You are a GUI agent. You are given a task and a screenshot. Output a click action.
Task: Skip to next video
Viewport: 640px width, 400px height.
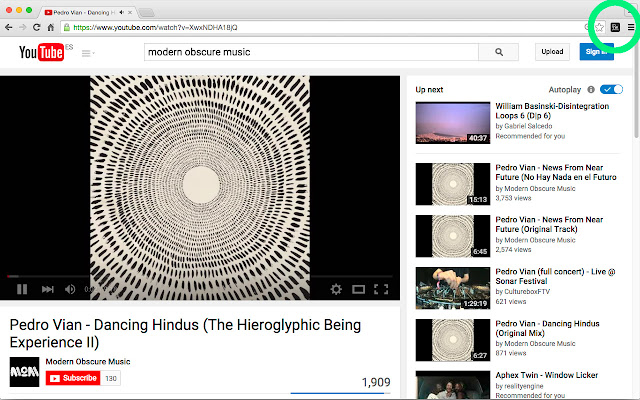(48, 289)
